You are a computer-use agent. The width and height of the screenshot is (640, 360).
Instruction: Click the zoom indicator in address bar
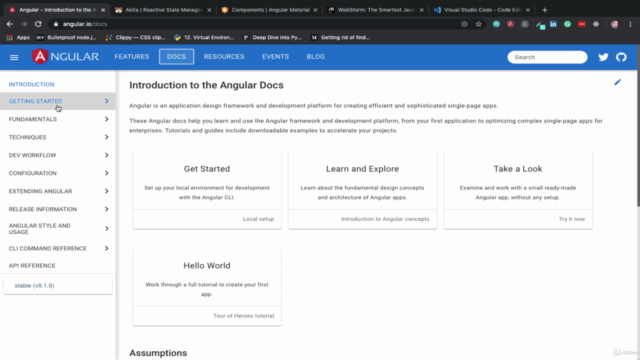pyautogui.click(x=464, y=24)
